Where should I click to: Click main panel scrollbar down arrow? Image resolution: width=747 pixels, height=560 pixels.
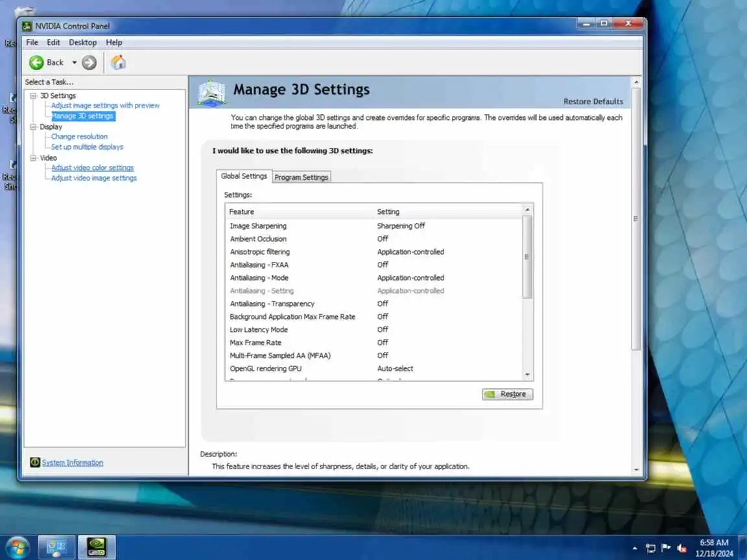click(637, 469)
